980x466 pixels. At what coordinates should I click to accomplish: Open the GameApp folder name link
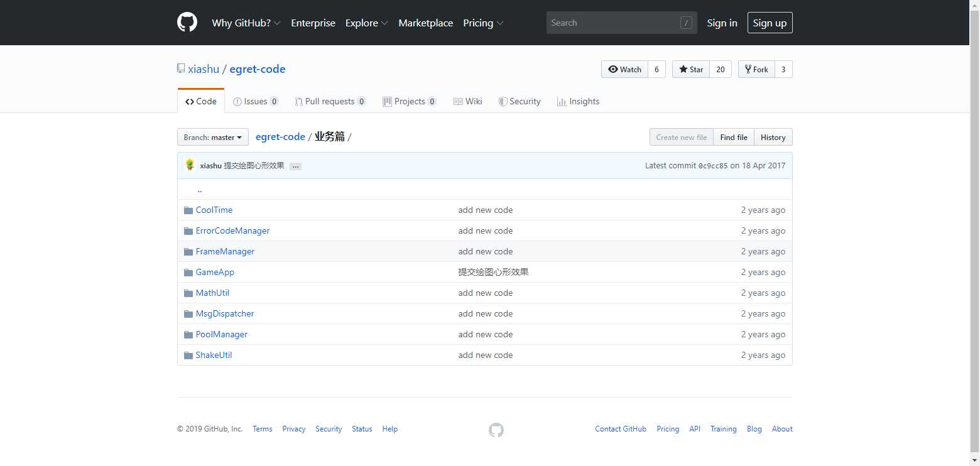[x=215, y=273]
